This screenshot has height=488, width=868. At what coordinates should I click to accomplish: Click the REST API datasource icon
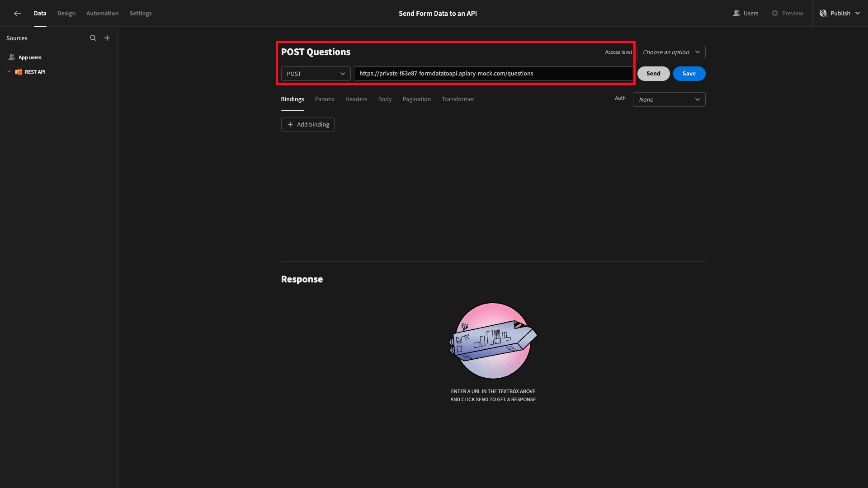(x=19, y=72)
